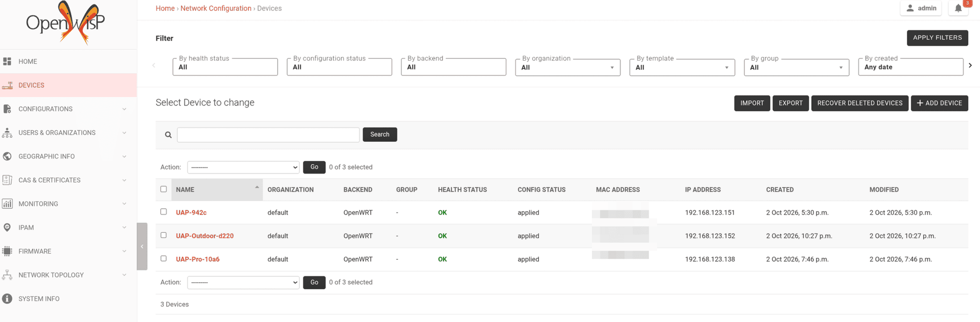
Task: Click the Import button
Action: [752, 103]
